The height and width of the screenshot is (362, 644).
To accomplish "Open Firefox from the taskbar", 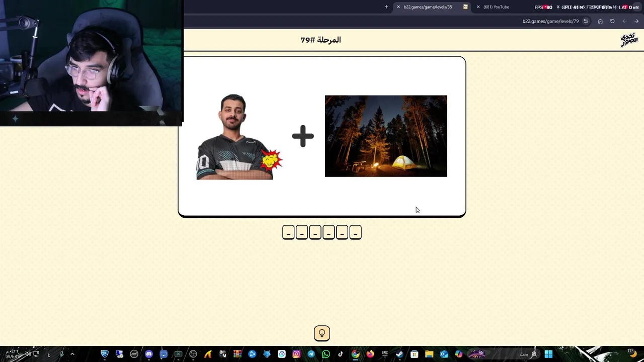I will [370, 354].
